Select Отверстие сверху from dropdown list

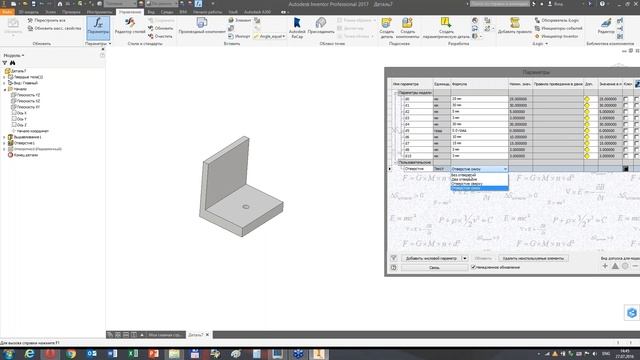tap(479, 184)
